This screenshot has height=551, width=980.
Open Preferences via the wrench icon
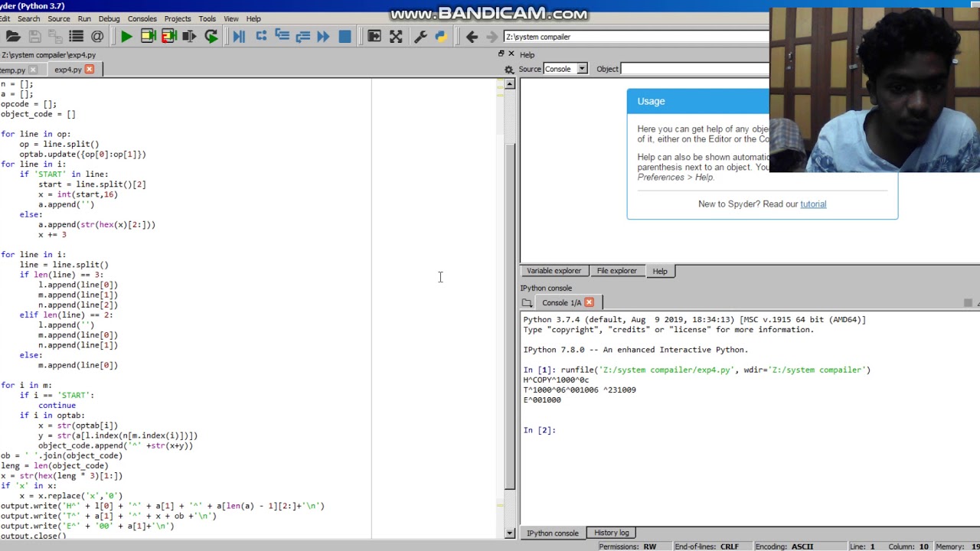click(x=420, y=37)
